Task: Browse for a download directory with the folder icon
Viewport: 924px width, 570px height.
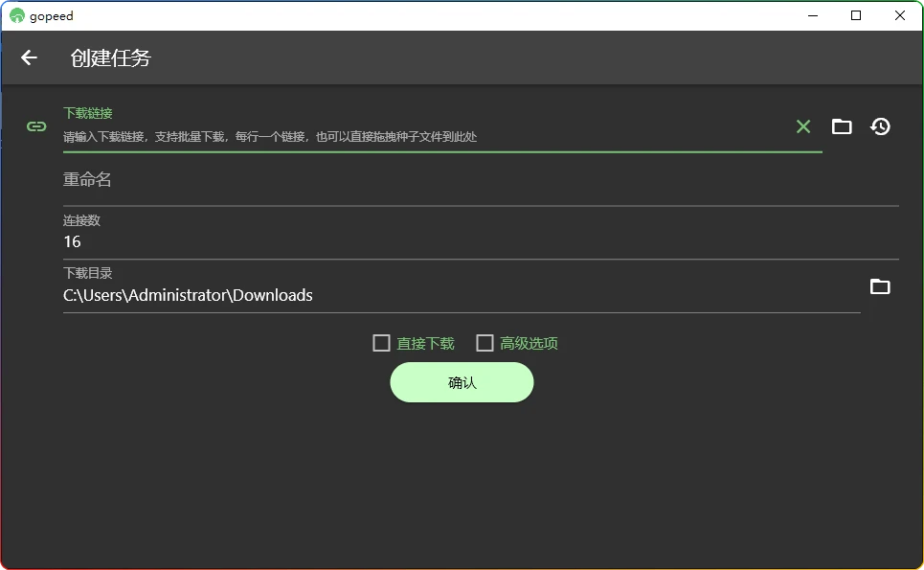Action: [x=880, y=286]
